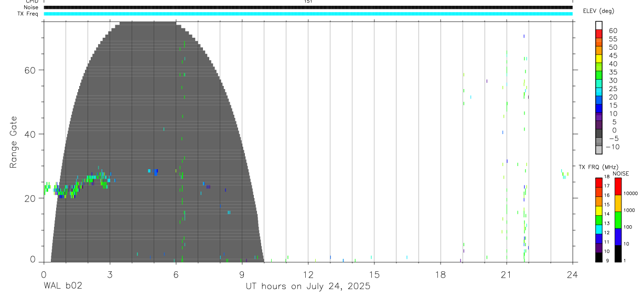This screenshot has height=297, width=644.
Task: Click the NOISE scale label '10000'
Action: click(630, 193)
